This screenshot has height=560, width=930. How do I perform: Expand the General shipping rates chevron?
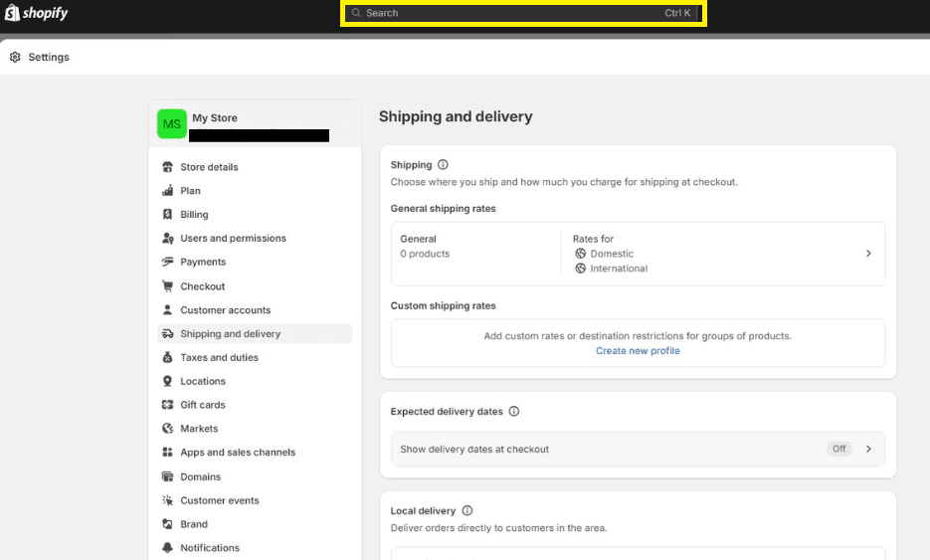tap(868, 254)
